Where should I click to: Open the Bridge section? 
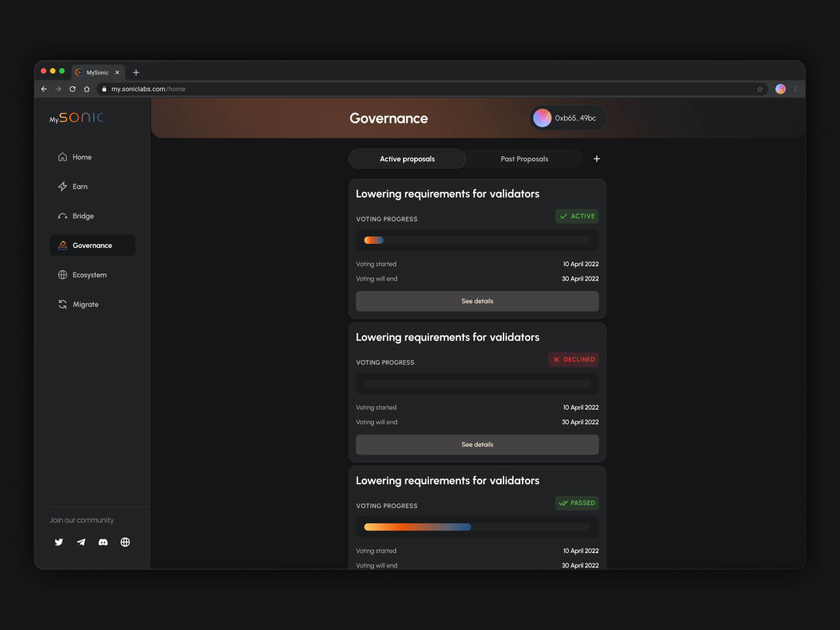coord(82,216)
